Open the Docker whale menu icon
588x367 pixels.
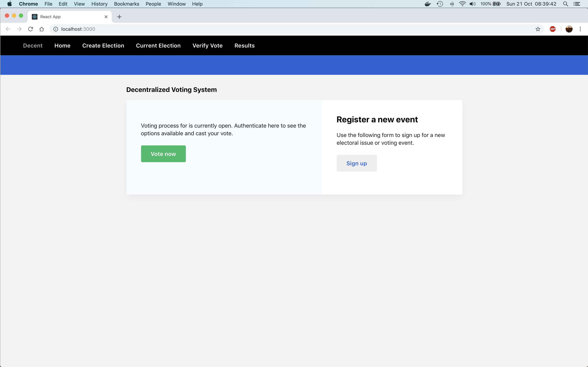[428, 4]
